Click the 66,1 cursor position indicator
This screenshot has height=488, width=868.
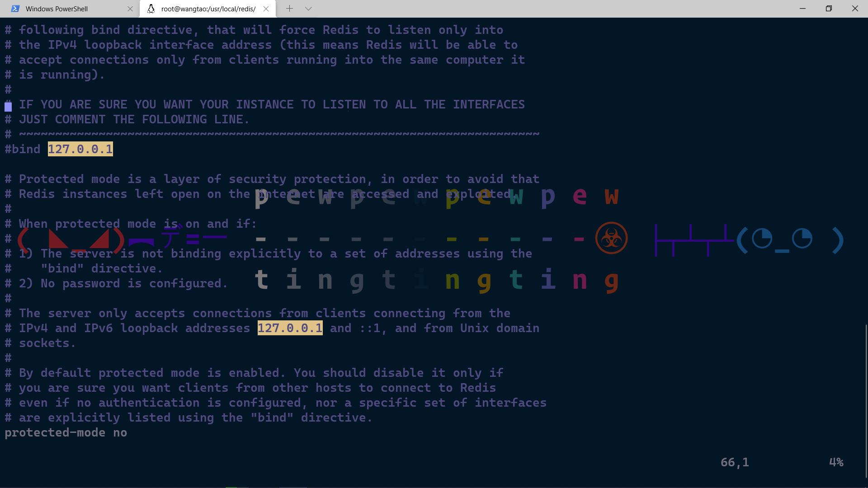(734, 462)
